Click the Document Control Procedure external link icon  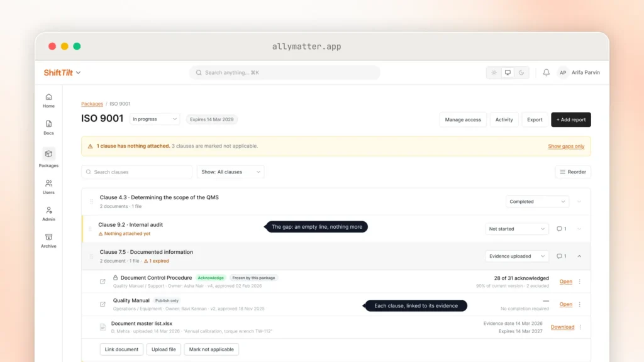click(x=103, y=282)
